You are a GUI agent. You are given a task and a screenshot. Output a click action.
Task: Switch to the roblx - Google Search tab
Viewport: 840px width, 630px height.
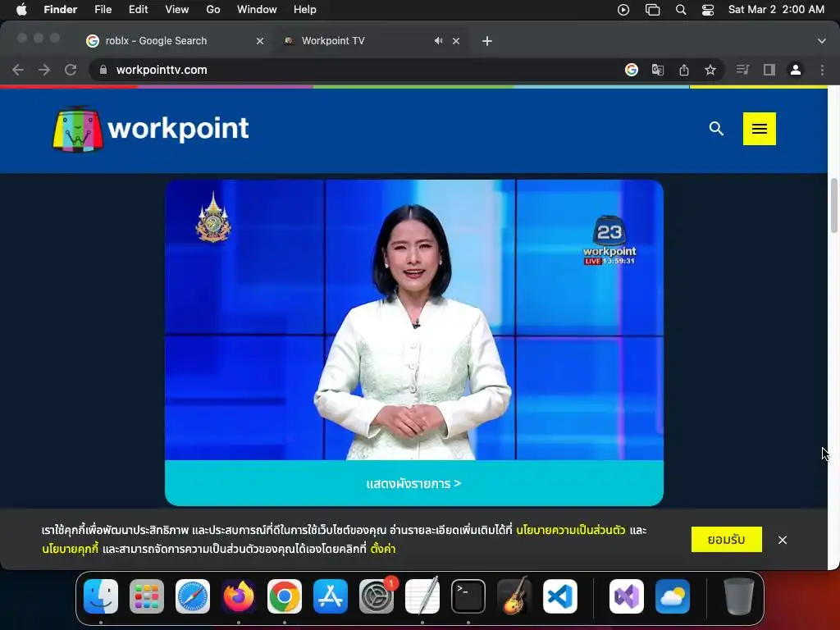(155, 41)
